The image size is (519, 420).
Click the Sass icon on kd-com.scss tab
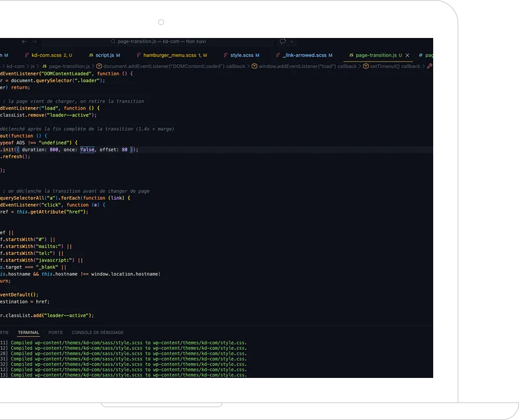tap(26, 55)
